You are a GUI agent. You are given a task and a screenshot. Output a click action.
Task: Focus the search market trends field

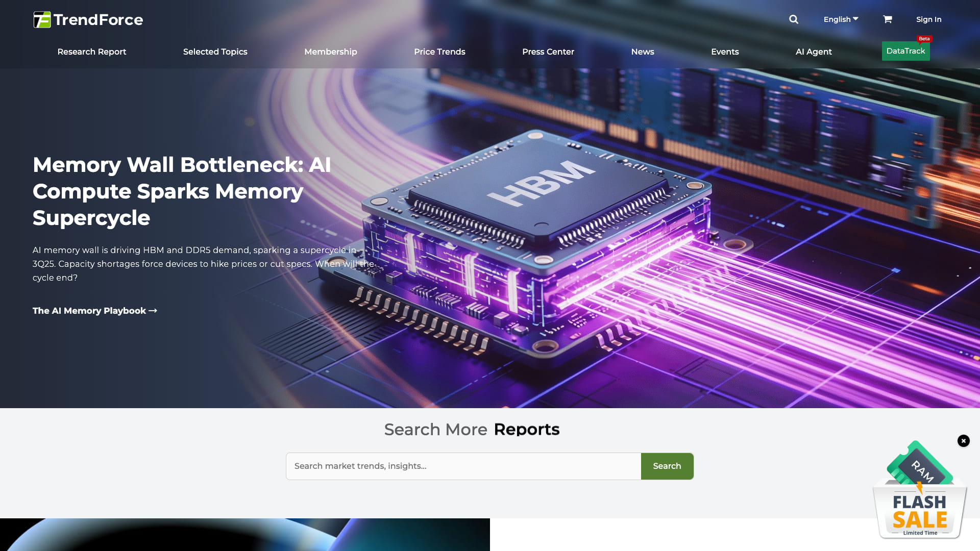(463, 466)
